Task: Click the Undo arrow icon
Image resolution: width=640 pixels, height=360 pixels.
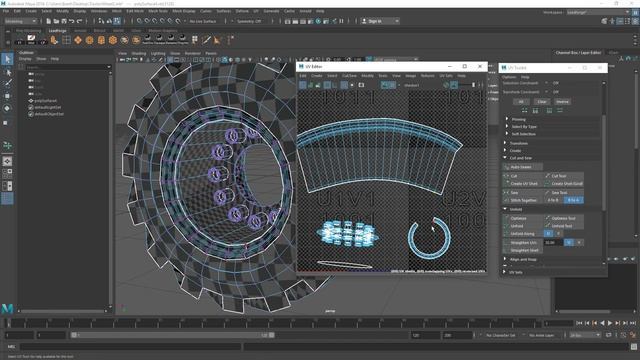Action: [71, 21]
